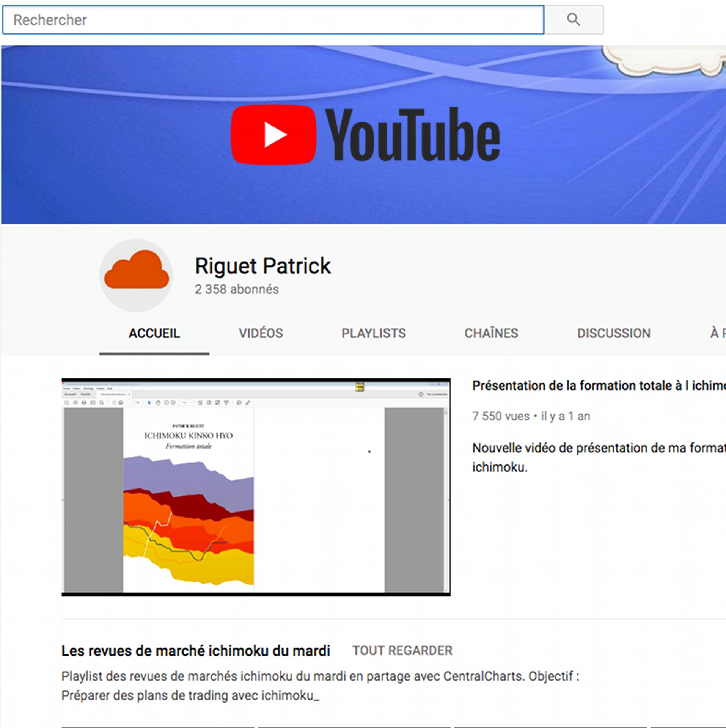The height and width of the screenshot is (728, 726).
Task: Open playlist Les revues de marché ichimoku du mardi
Action: tap(196, 651)
